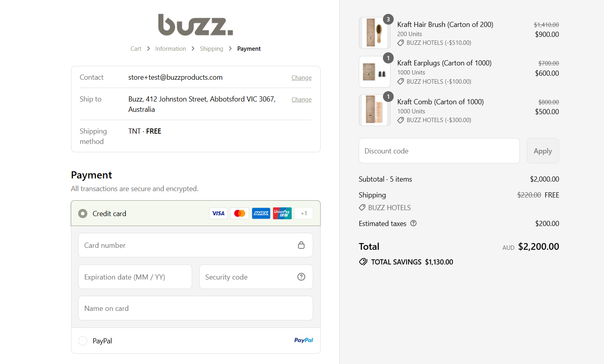Select the PayPal radio button
This screenshot has height=364, width=604.
click(x=83, y=341)
